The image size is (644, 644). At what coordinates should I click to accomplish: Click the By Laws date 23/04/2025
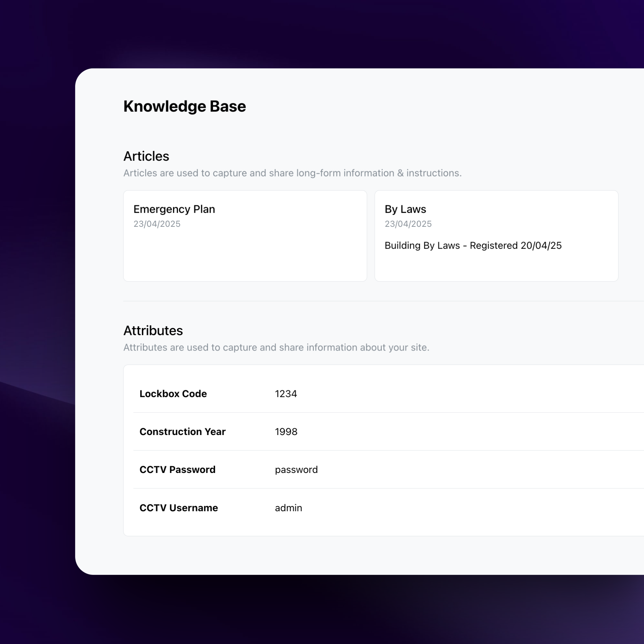(x=408, y=224)
